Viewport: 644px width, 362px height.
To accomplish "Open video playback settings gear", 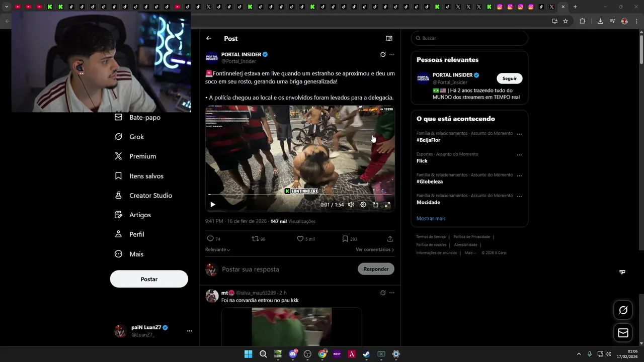I will coord(363,205).
